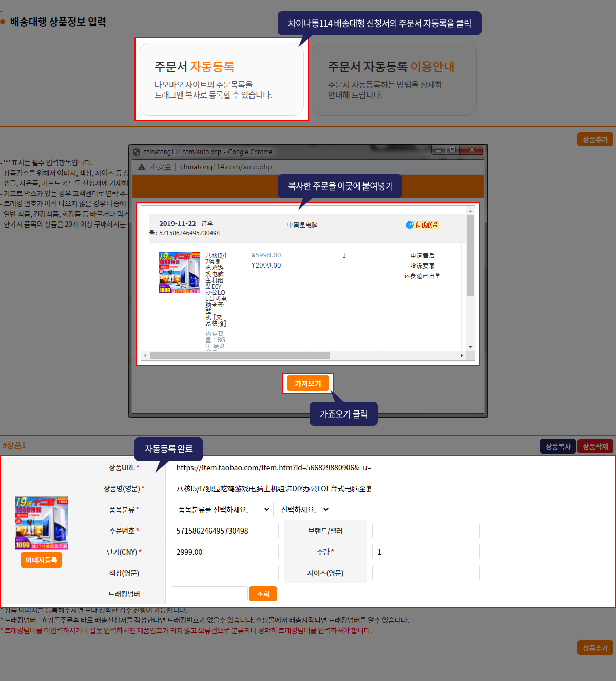The image size is (616, 681).
Task: Click the 브랜드/셀러 input field
Action: pos(426,531)
